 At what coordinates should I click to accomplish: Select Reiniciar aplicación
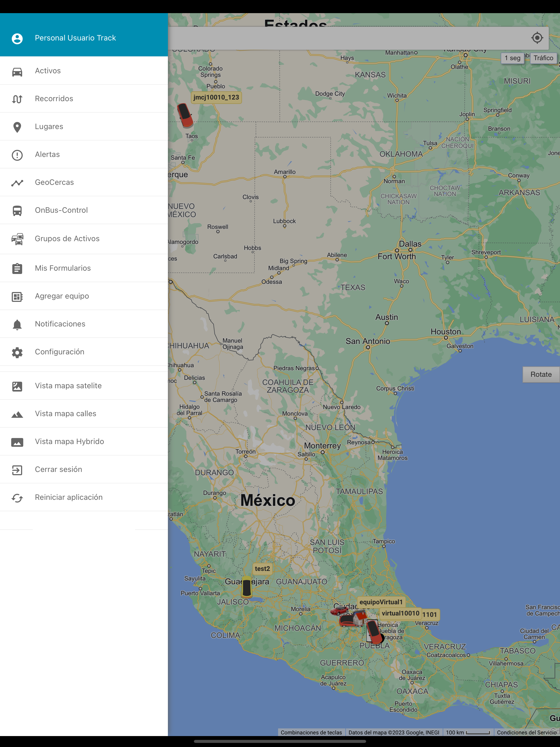click(x=84, y=497)
